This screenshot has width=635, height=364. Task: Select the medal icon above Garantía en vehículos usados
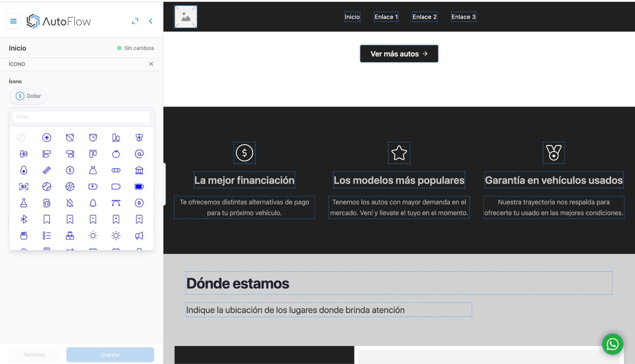point(554,153)
